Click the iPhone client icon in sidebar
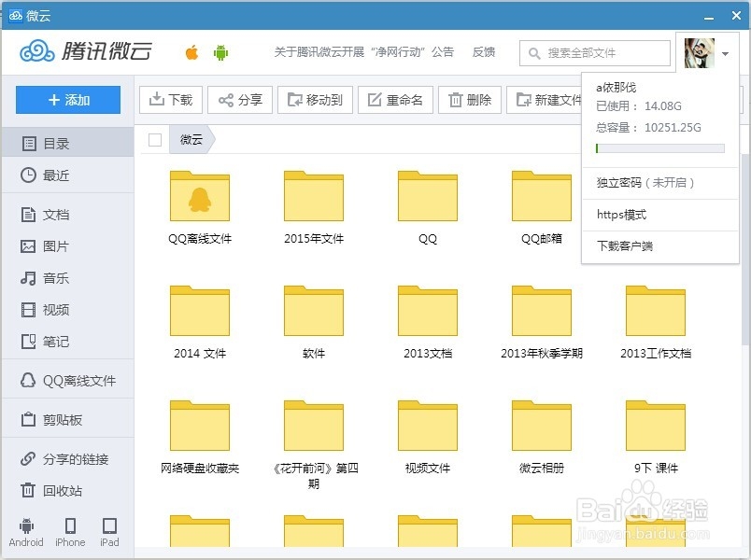 click(70, 532)
